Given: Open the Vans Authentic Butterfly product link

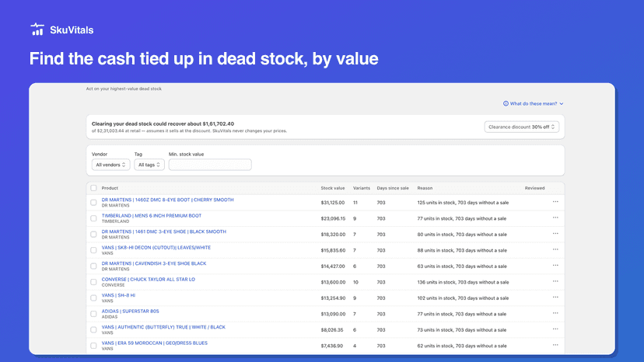Looking at the screenshot, I should tap(163, 327).
